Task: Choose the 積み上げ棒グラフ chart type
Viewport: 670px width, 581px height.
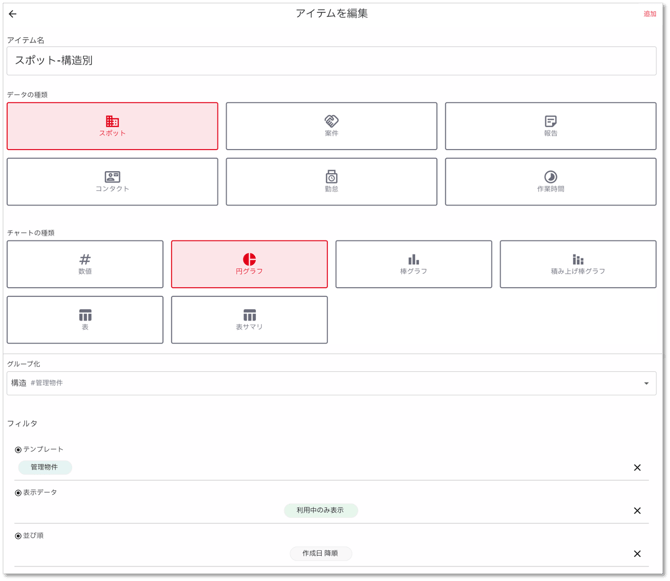Action: point(578,264)
